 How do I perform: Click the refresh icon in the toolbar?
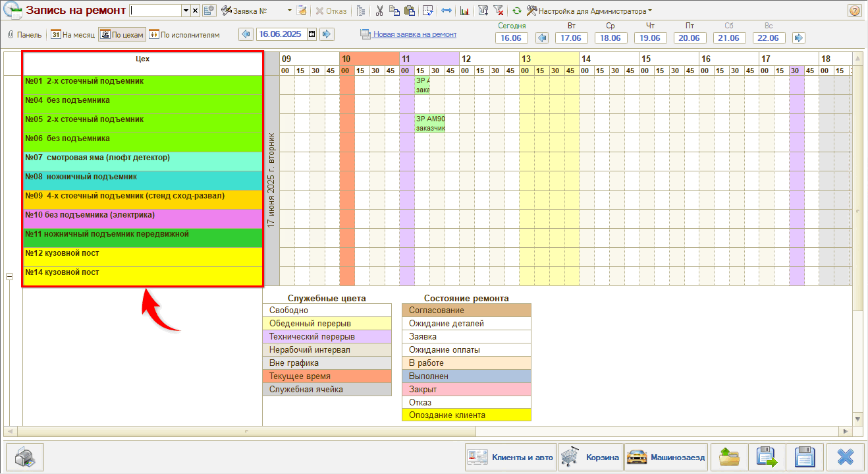[516, 11]
